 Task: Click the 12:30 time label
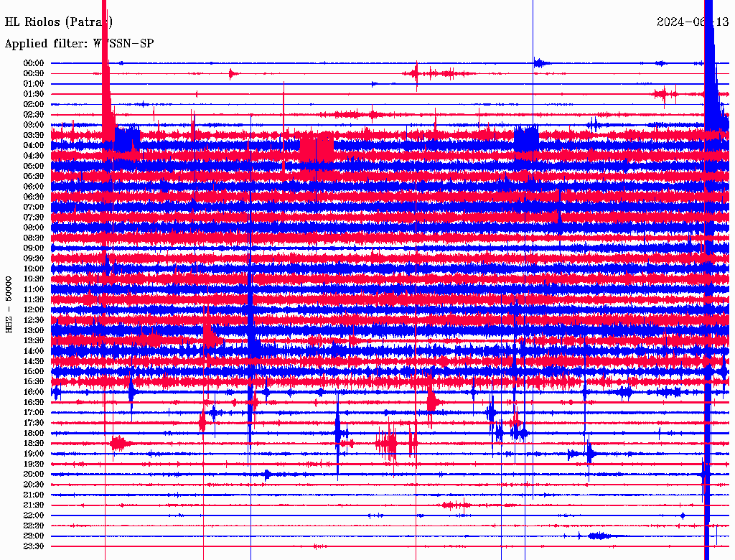(34, 320)
